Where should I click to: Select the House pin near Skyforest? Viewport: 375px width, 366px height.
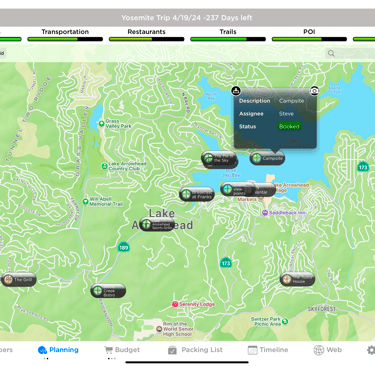click(297, 280)
